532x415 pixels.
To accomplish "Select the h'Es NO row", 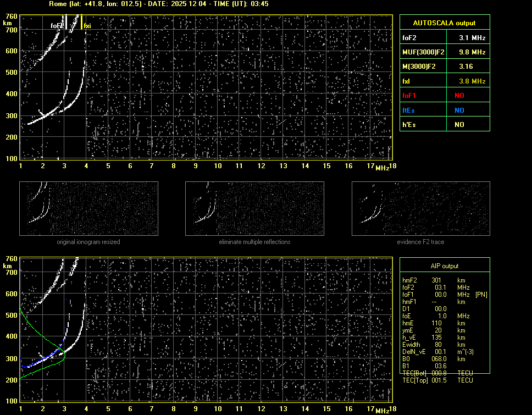I will click(445, 125).
